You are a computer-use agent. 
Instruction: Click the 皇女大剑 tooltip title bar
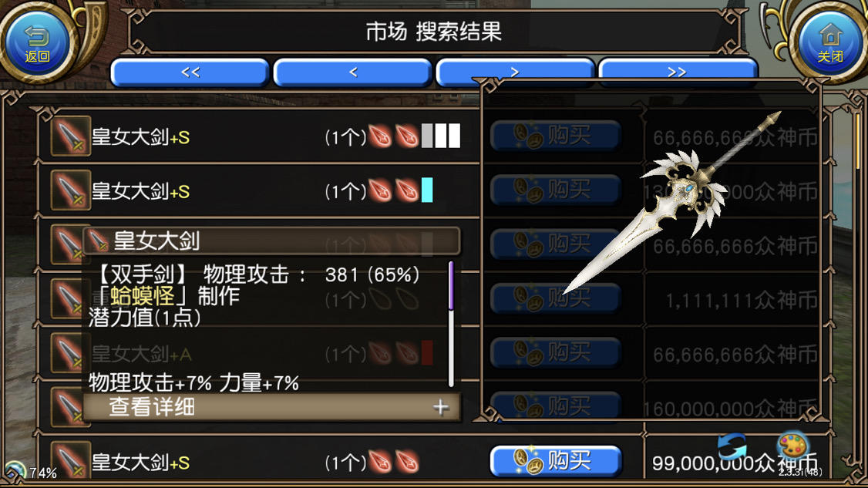[x=271, y=241]
